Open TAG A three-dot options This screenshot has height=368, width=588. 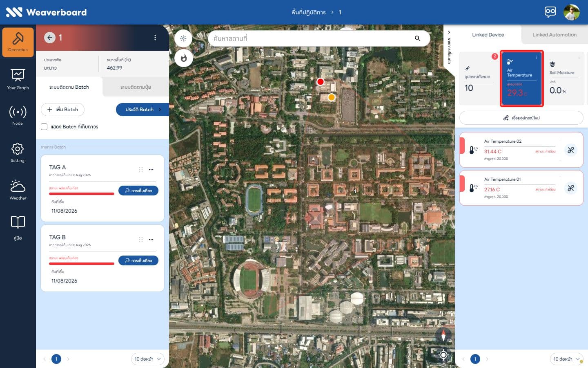pyautogui.click(x=151, y=170)
